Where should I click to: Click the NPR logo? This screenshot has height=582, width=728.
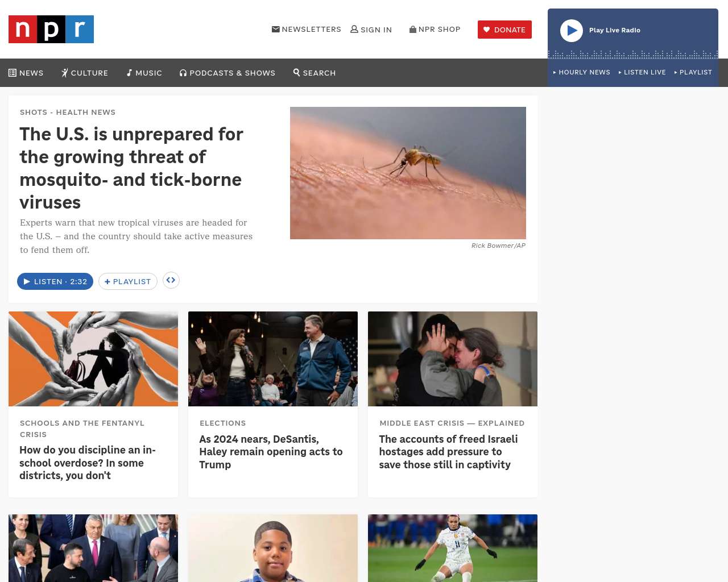51,29
